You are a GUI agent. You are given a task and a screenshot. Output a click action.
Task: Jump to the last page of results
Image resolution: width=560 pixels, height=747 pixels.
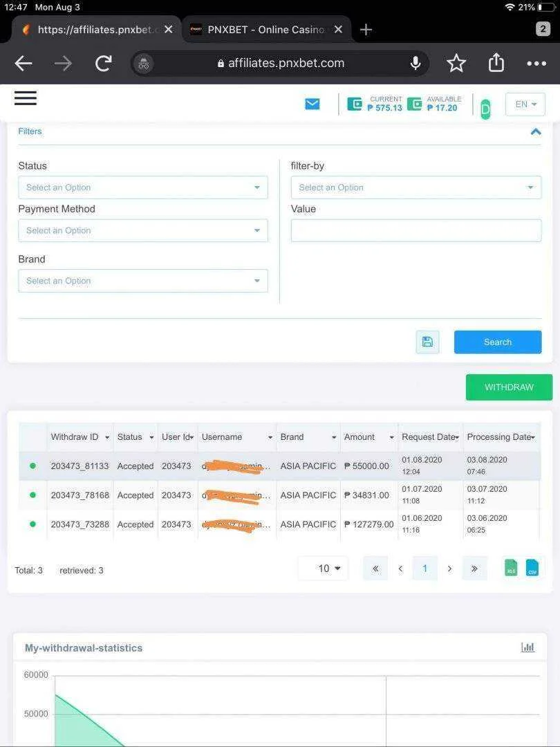pos(474,569)
